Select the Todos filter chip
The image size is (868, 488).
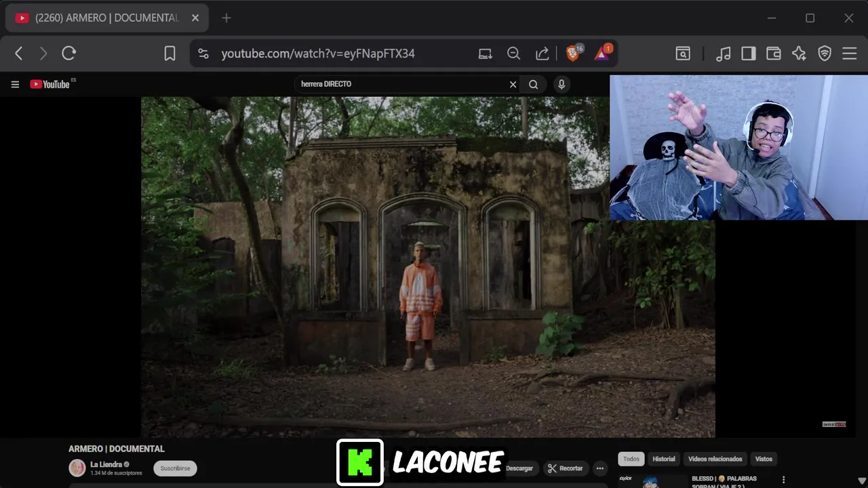tap(631, 459)
